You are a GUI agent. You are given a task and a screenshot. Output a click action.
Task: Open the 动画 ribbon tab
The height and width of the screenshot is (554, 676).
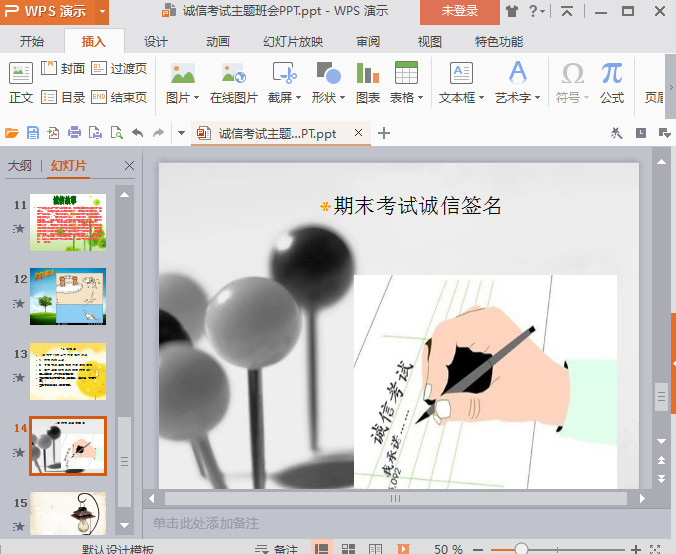coord(218,41)
